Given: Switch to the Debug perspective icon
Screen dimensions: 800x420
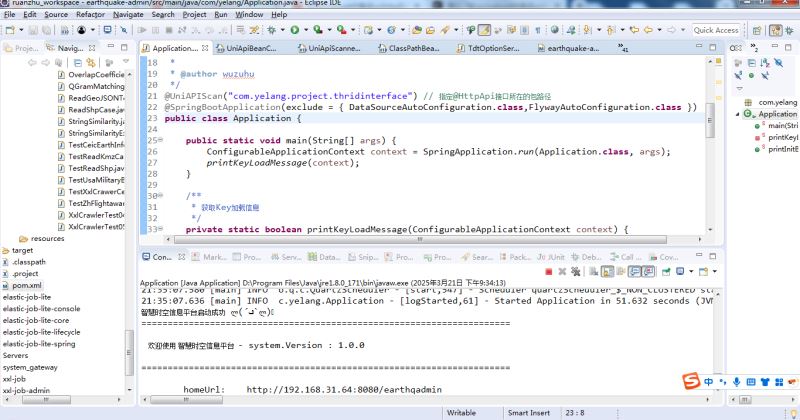Looking at the screenshot, I should pos(790,31).
